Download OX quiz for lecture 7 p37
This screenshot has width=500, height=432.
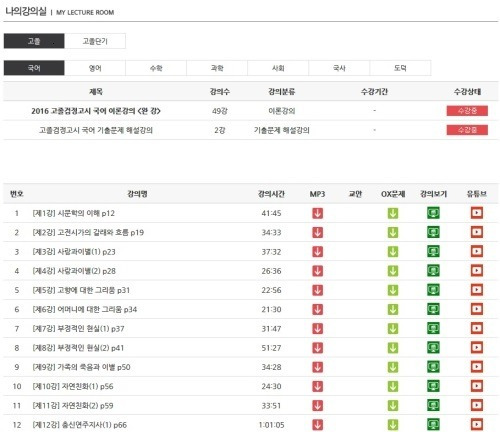(x=393, y=329)
